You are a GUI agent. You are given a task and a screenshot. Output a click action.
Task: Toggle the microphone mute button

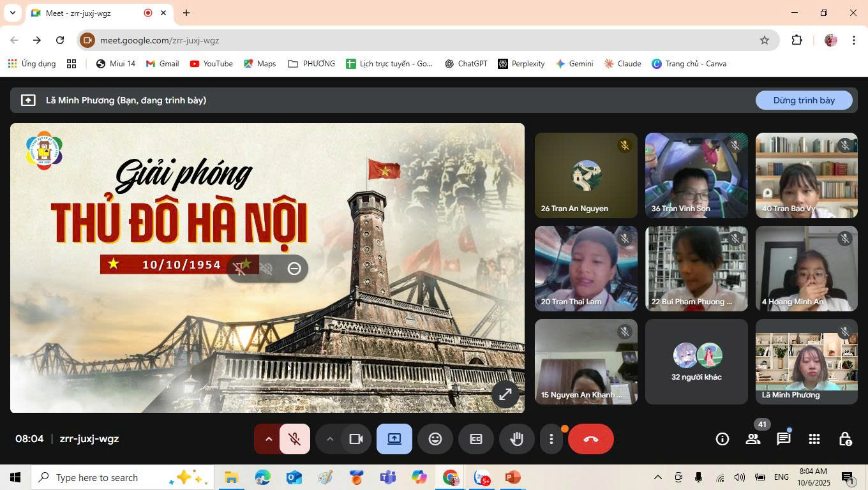point(294,439)
